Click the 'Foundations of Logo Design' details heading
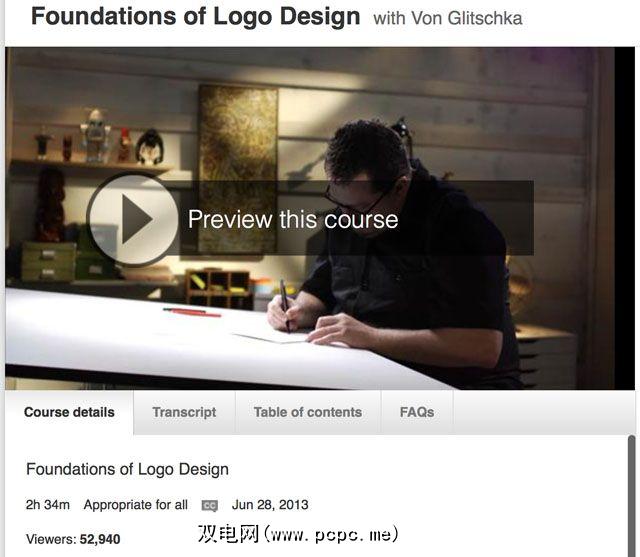Image resolution: width=640 pixels, height=557 pixels. (127, 469)
